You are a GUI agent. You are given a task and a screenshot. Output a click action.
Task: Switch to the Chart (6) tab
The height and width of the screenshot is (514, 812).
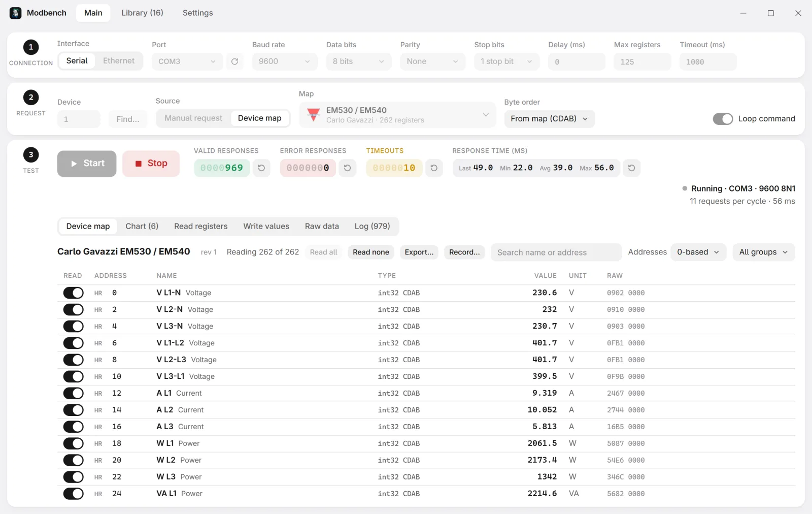pyautogui.click(x=142, y=227)
